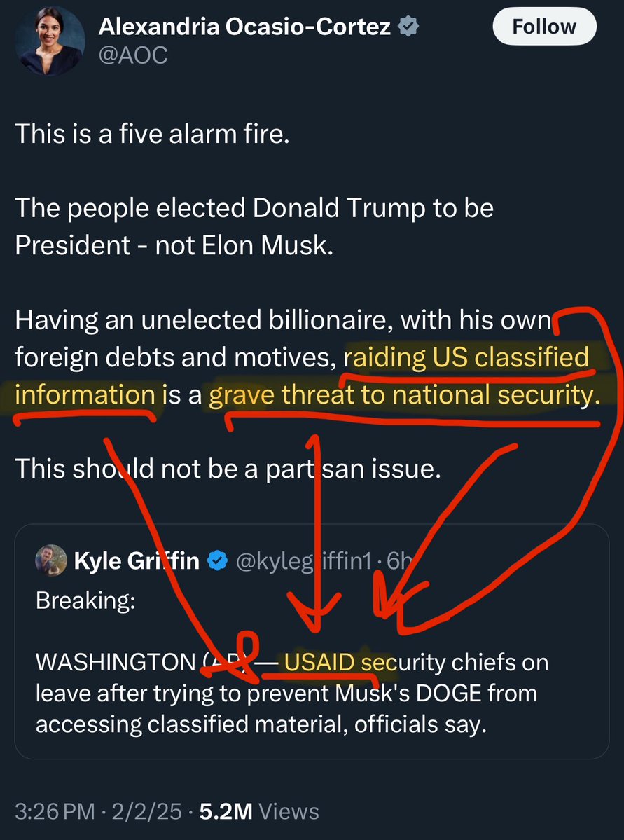Image resolution: width=624 pixels, height=840 pixels.
Task: Click highlighted "grave threat to national security" text
Action: (x=405, y=396)
